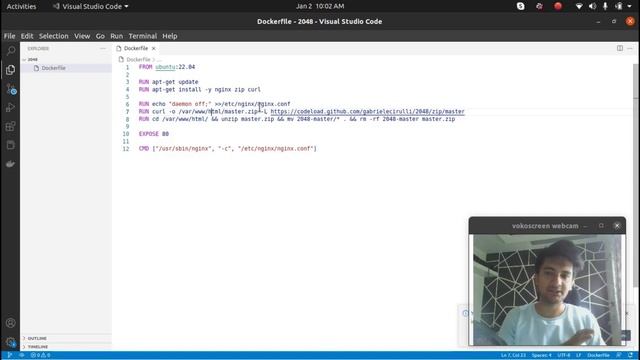Open errors and warnings status indicator
Viewport: 640px width, 360px height.
coord(40,355)
